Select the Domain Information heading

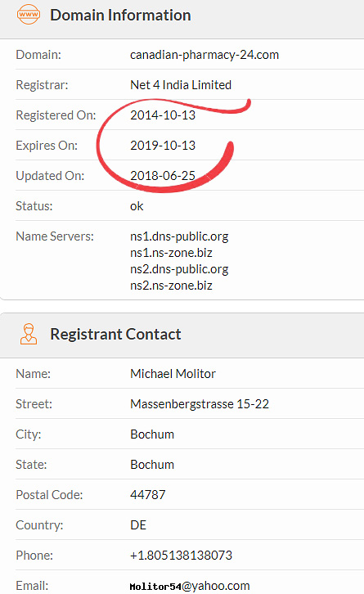pos(120,16)
